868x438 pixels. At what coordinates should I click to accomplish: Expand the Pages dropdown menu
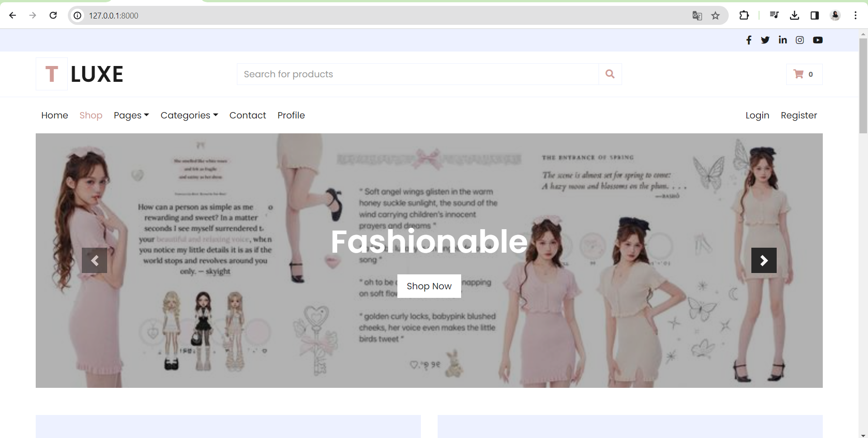[x=131, y=115]
